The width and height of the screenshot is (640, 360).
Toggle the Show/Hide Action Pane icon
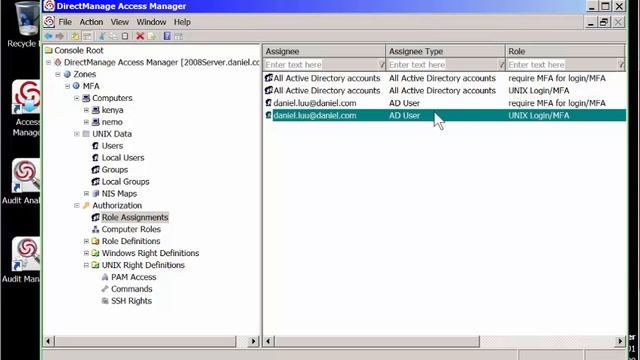tap(178, 36)
